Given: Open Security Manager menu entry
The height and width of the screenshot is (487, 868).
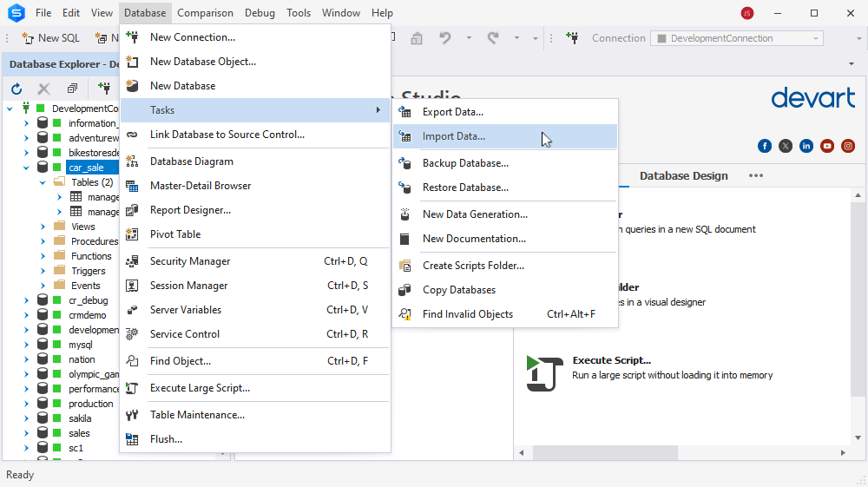Looking at the screenshot, I should 255,261.
